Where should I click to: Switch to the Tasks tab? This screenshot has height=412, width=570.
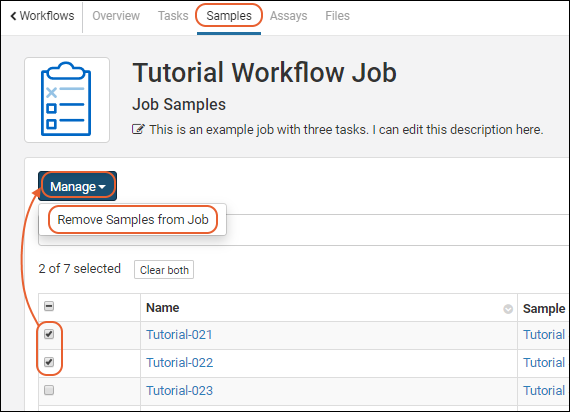click(x=173, y=16)
